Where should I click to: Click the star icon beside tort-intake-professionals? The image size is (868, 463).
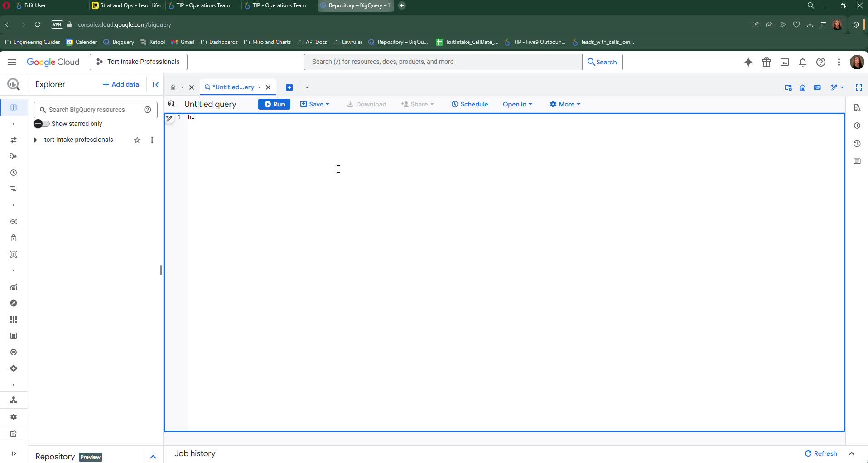pos(137,140)
